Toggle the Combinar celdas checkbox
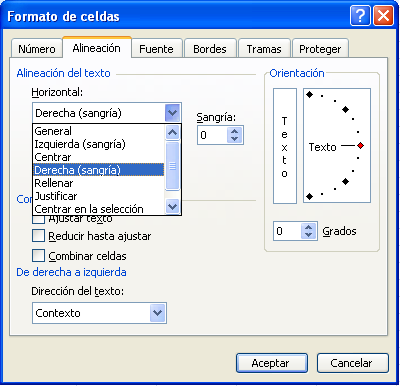Image resolution: width=400 pixels, height=386 pixels. click(38, 256)
